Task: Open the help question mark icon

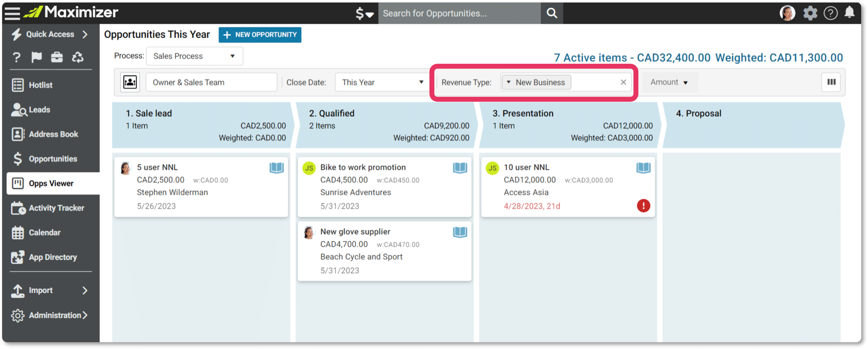Action: 830,13
